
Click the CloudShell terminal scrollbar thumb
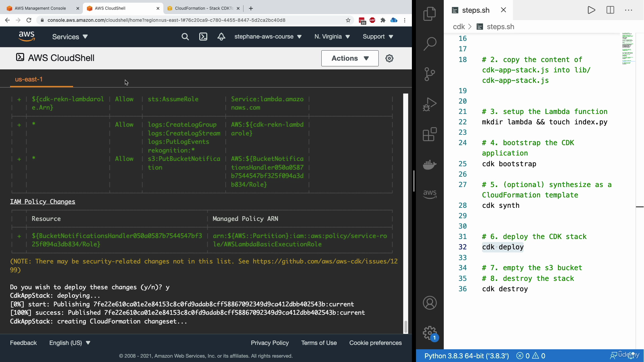[406, 327]
